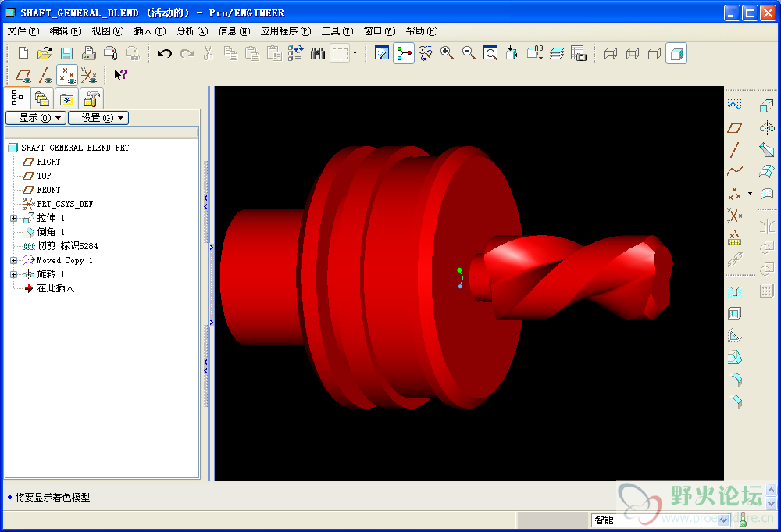
Task: Open the 智能 selection filter combo box
Action: [x=661, y=520]
